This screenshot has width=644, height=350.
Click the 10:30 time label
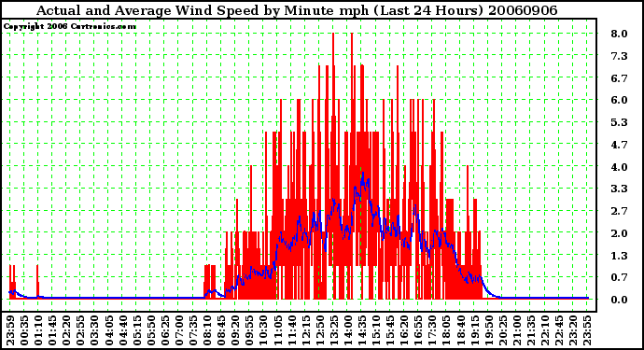[263, 330]
